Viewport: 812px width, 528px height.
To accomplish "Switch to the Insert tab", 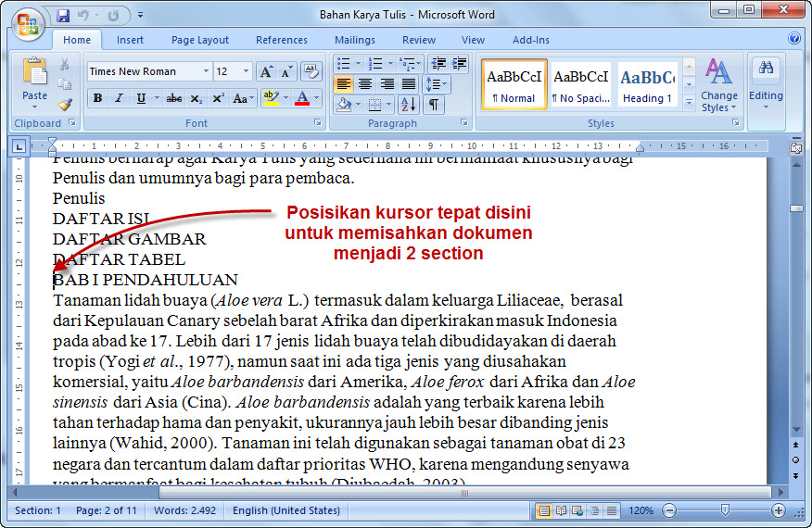I will [x=130, y=40].
